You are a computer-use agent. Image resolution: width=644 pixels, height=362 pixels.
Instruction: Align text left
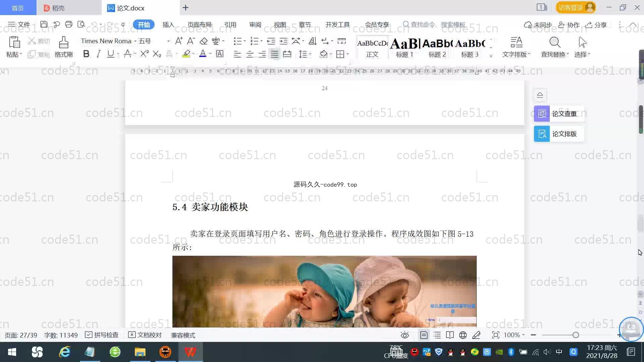[x=237, y=54]
